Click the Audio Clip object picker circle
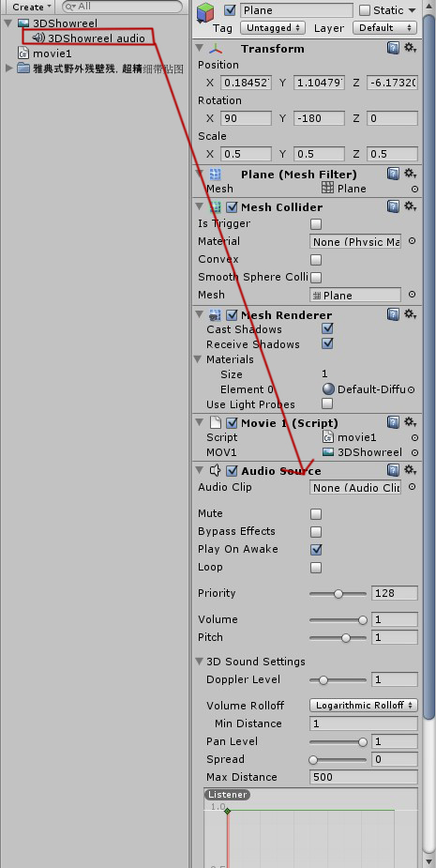Screen dimensions: 436x868 412,487
